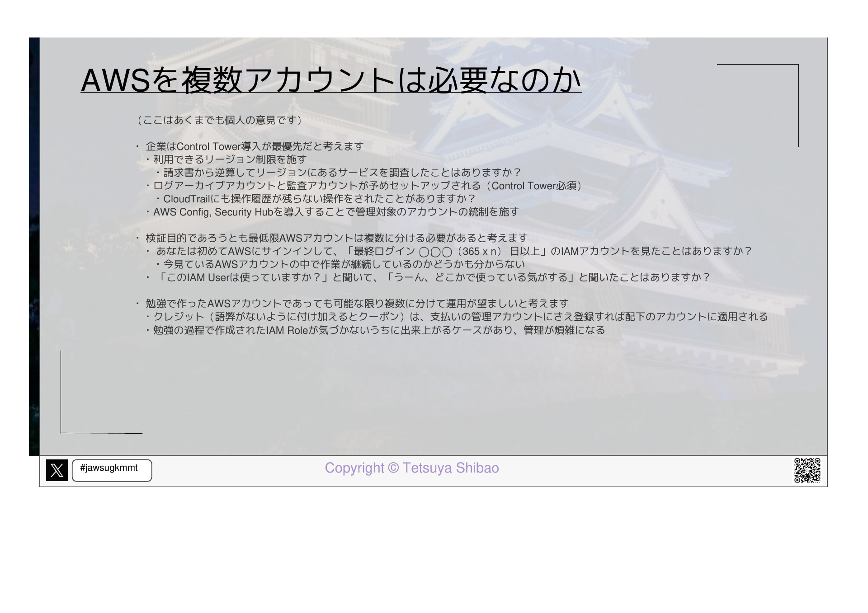
Task: Click the slide title AWSを複数アカウントは必要なのか
Action: pos(331,80)
